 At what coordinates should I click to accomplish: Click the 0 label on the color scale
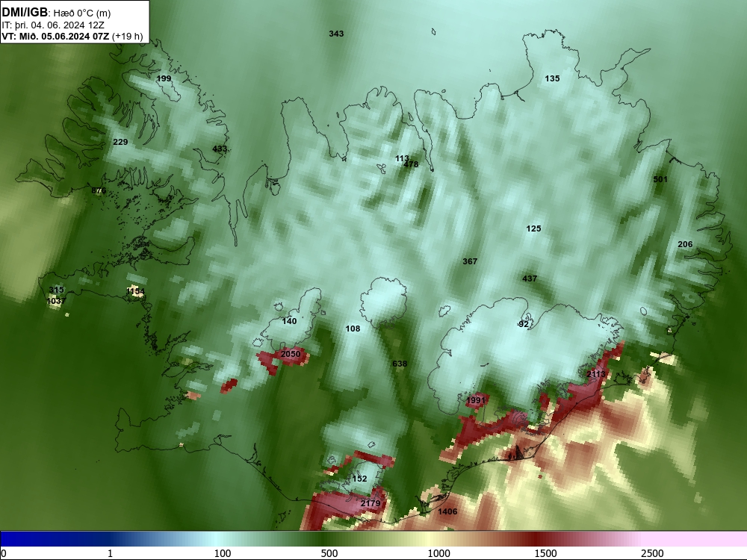pyautogui.click(x=4, y=553)
